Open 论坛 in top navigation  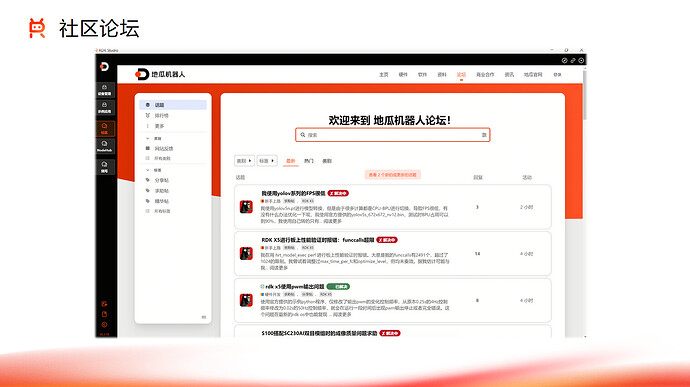[x=461, y=74]
